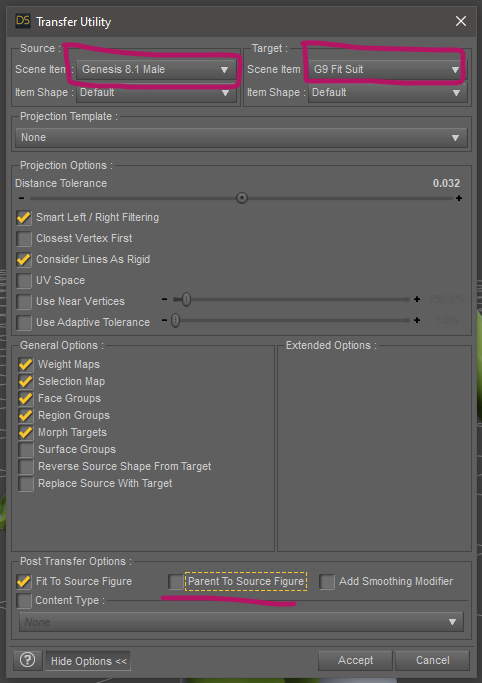
Task: Enable Parent To Source Figure checkbox
Action: tap(176, 582)
